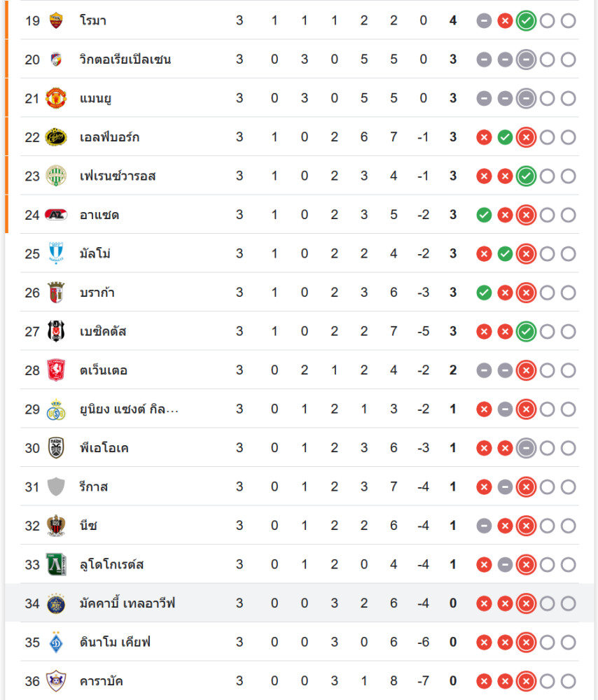Click the Malmö club badge
Image resolution: width=598 pixels, height=700 pixels.
(x=55, y=253)
